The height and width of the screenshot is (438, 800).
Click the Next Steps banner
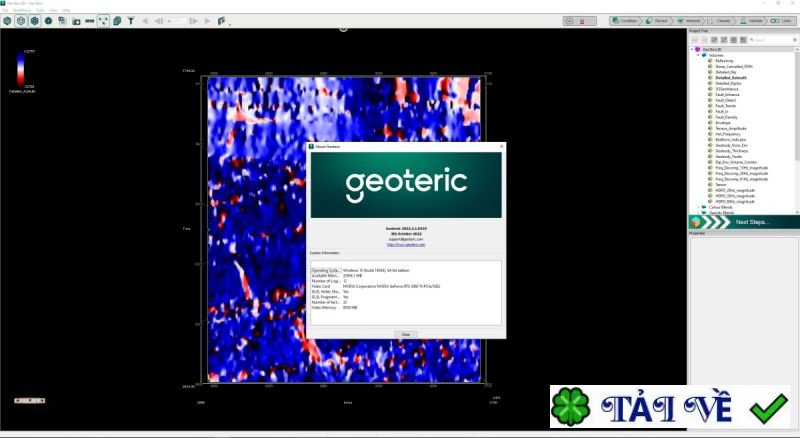pyautogui.click(x=744, y=222)
